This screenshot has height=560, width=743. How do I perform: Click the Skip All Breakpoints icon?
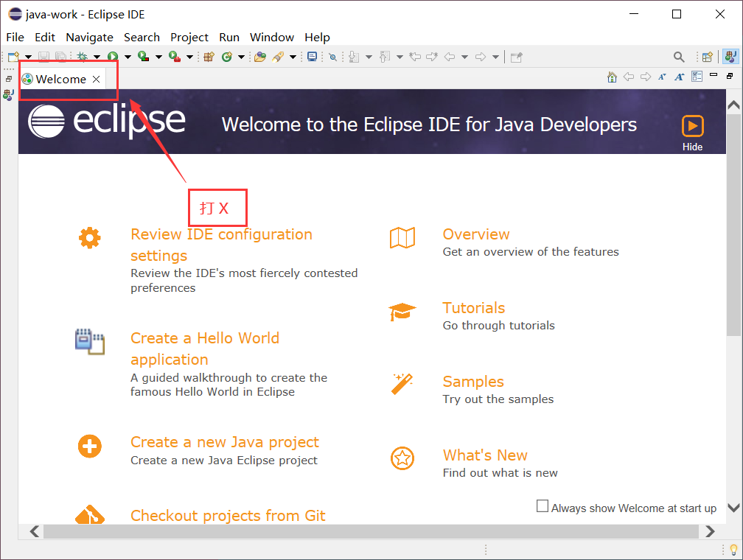[x=332, y=57]
